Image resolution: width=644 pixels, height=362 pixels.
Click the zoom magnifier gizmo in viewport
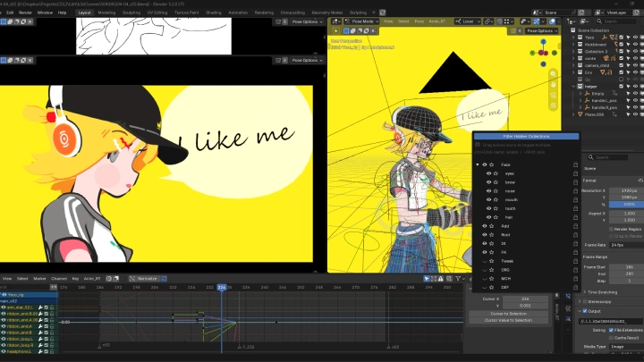pos(554,74)
